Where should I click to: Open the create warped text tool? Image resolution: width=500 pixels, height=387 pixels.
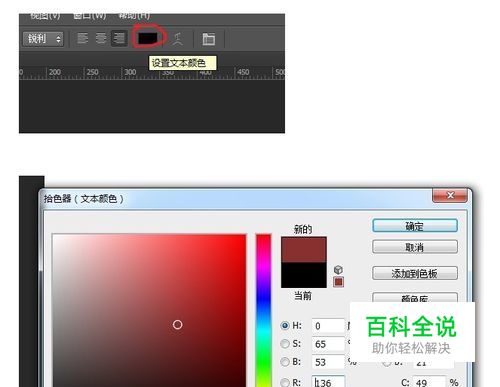[x=178, y=39]
